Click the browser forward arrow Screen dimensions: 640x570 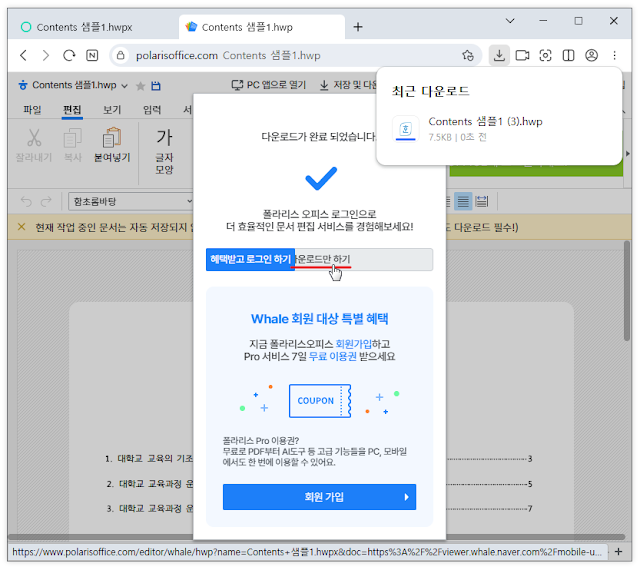pyautogui.click(x=46, y=55)
